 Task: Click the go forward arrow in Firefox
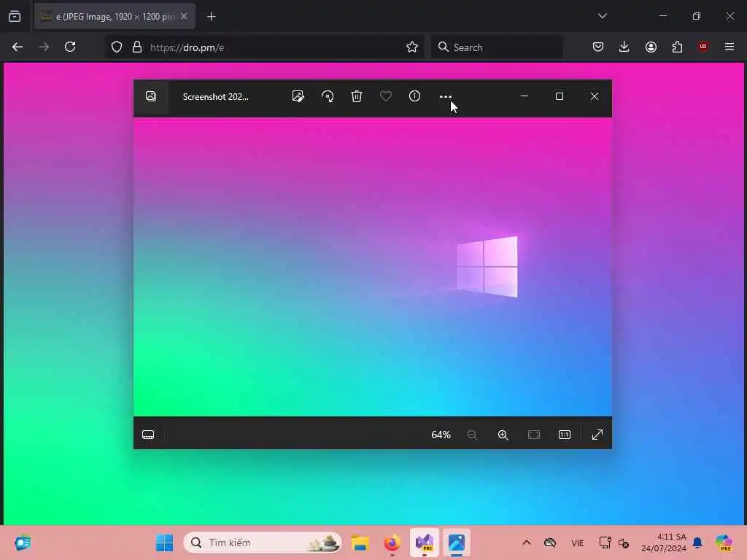(x=44, y=47)
